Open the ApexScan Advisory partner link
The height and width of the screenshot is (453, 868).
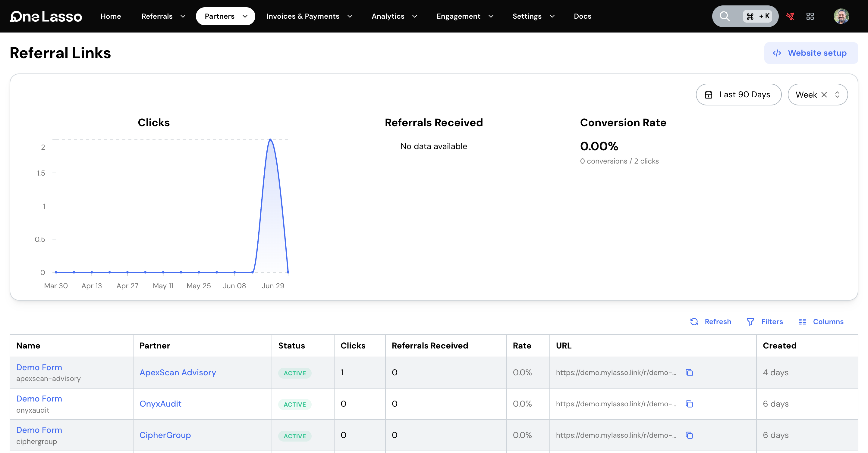click(x=178, y=373)
